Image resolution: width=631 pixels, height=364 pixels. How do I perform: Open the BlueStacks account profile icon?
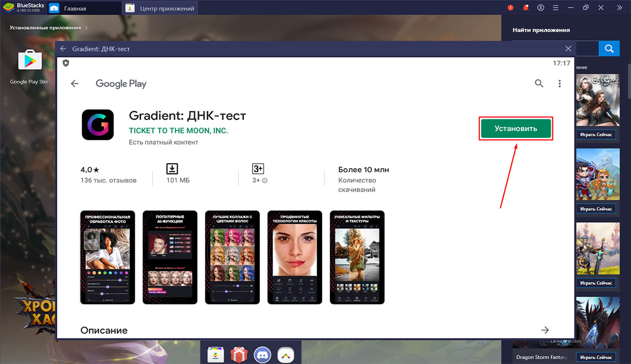(x=541, y=8)
